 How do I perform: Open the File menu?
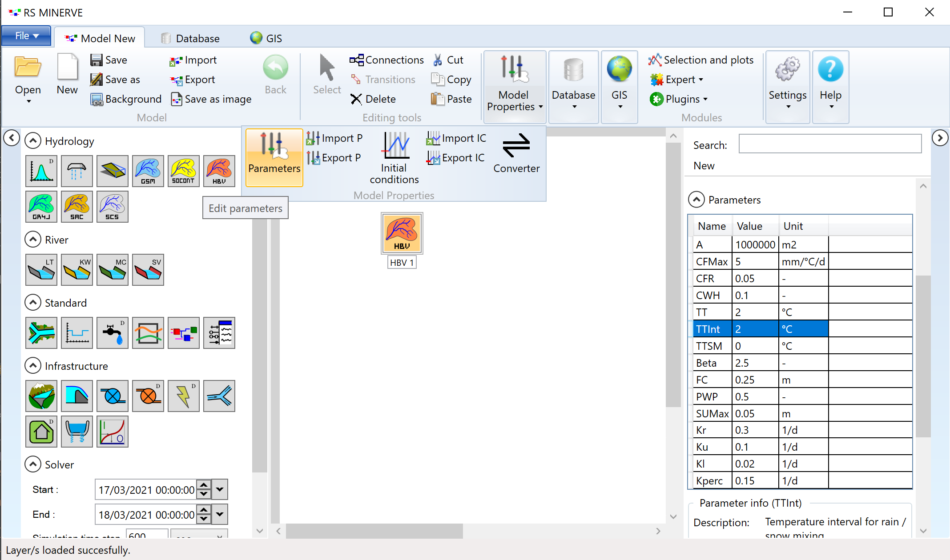pyautogui.click(x=26, y=36)
